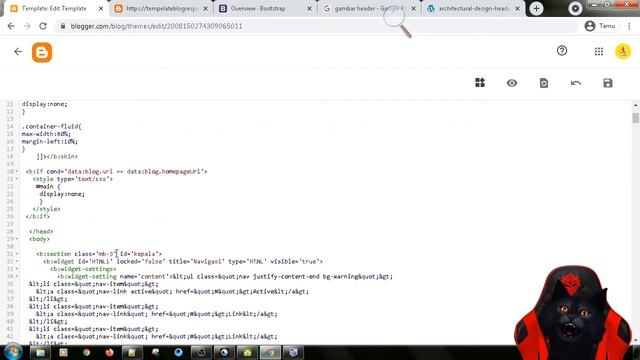Click the 'margin-left:10%;' code line
Image resolution: width=640 pixels, height=360 pixels.
click(49, 142)
